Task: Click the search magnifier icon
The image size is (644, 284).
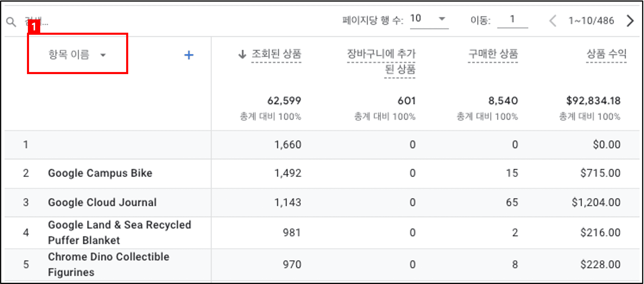Action: click(11, 22)
